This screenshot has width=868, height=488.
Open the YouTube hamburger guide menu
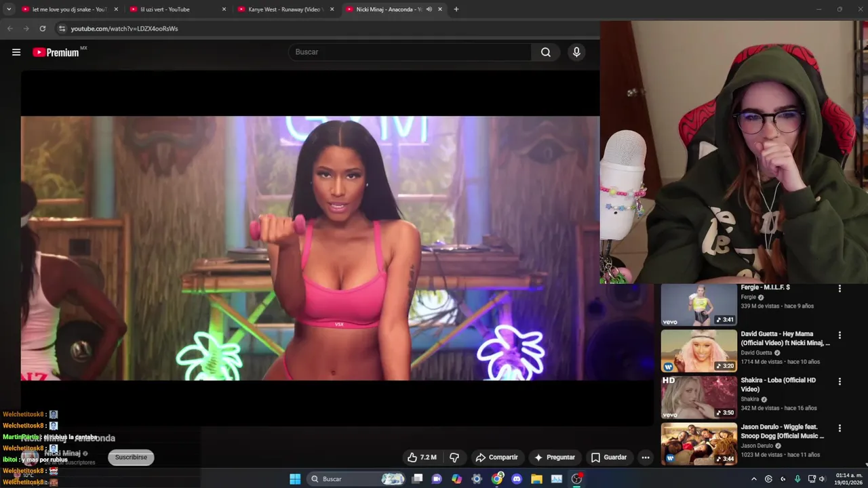[16, 52]
